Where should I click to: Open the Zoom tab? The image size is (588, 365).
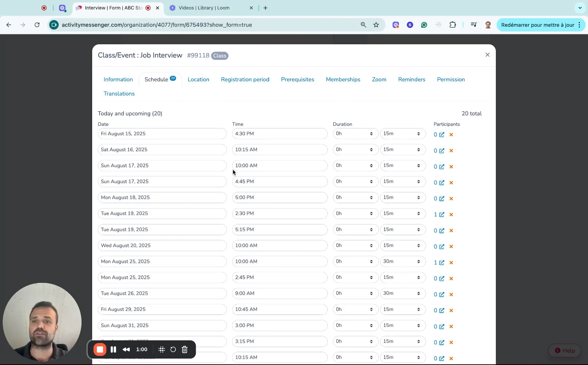[x=379, y=79]
